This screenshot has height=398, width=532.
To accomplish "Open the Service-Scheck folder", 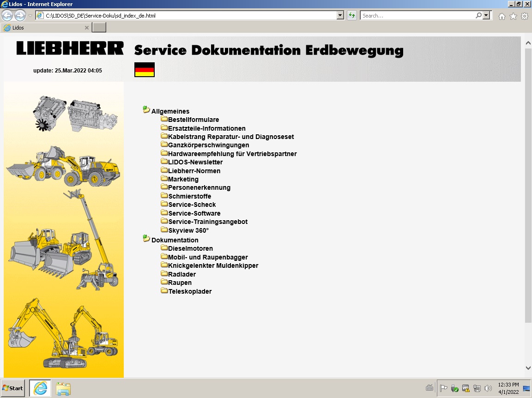I will click(x=192, y=205).
